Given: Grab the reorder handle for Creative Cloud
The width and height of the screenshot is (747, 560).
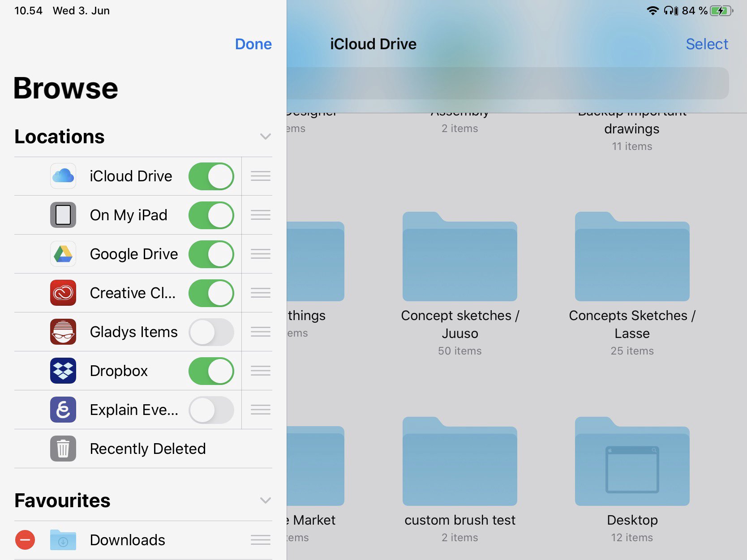Looking at the screenshot, I should coord(261,293).
